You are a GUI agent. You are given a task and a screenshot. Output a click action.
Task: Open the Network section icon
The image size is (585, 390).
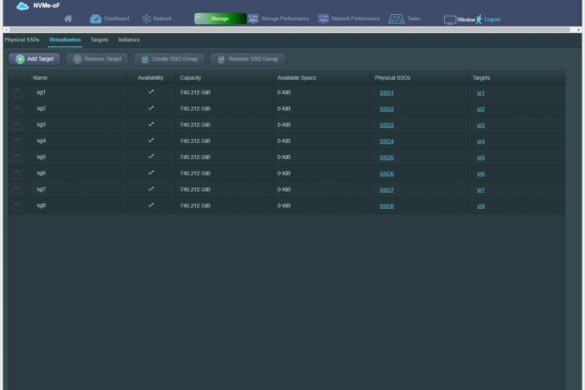coord(146,19)
